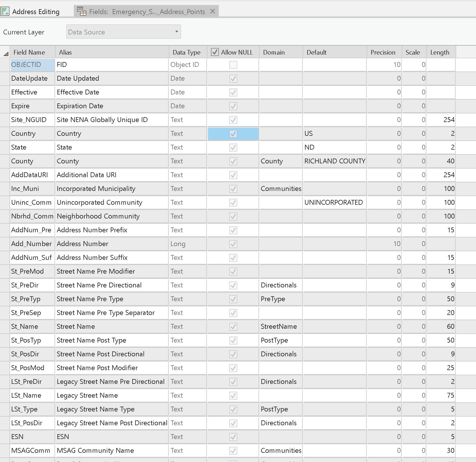Enable Allow NULL for the OBJECTID field
The width and height of the screenshot is (476, 462).
point(233,65)
